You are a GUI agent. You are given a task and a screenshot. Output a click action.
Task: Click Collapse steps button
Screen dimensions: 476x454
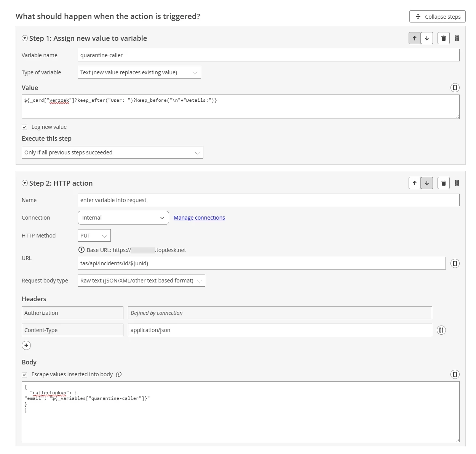(437, 16)
